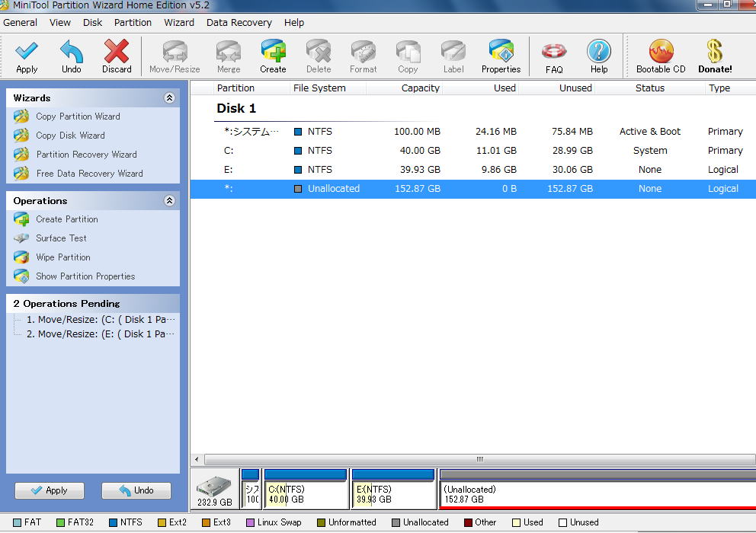This screenshot has width=756, height=533.
Task: Collapse the Wizards panel
Action: (169, 97)
